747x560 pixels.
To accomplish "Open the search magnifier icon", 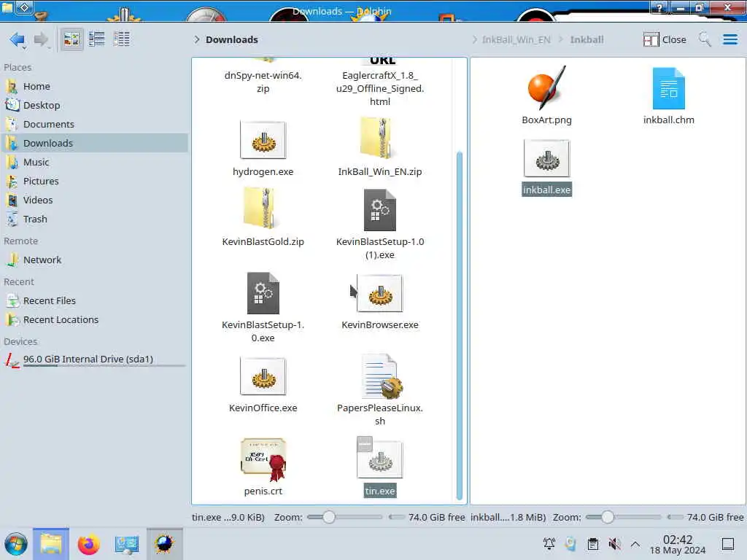I will click(705, 39).
